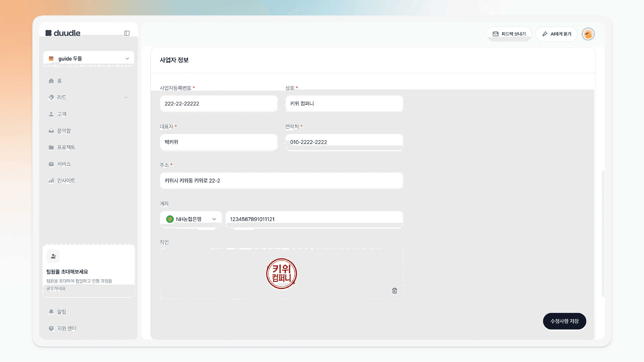The height and width of the screenshot is (362, 644).
Task: Click the 알림 bell icon
Action: point(51,312)
